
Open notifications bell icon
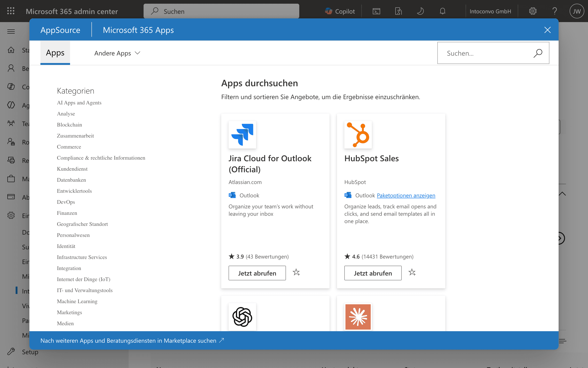pyautogui.click(x=442, y=11)
